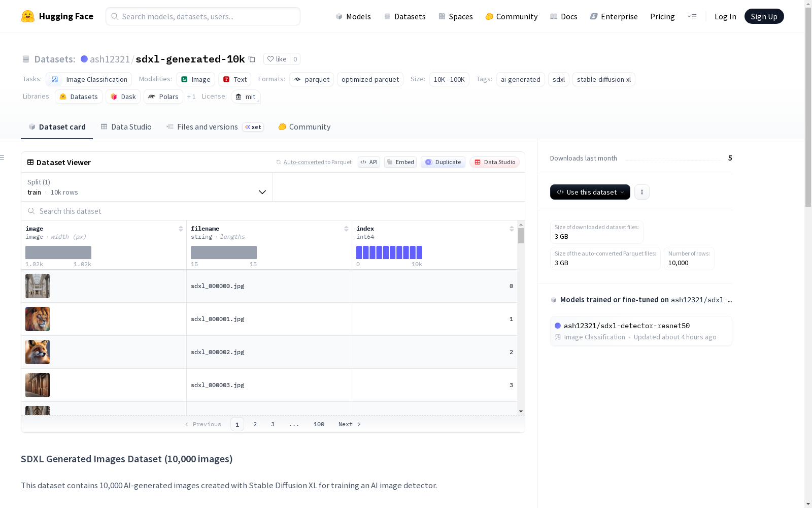Focus the Search this dataset field

[273, 211]
